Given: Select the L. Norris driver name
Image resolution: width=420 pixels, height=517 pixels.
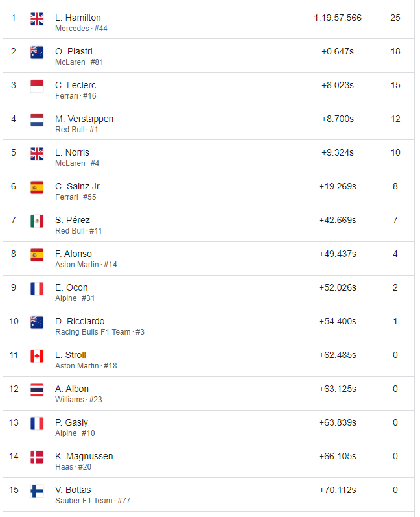Looking at the screenshot, I should coord(72,152).
